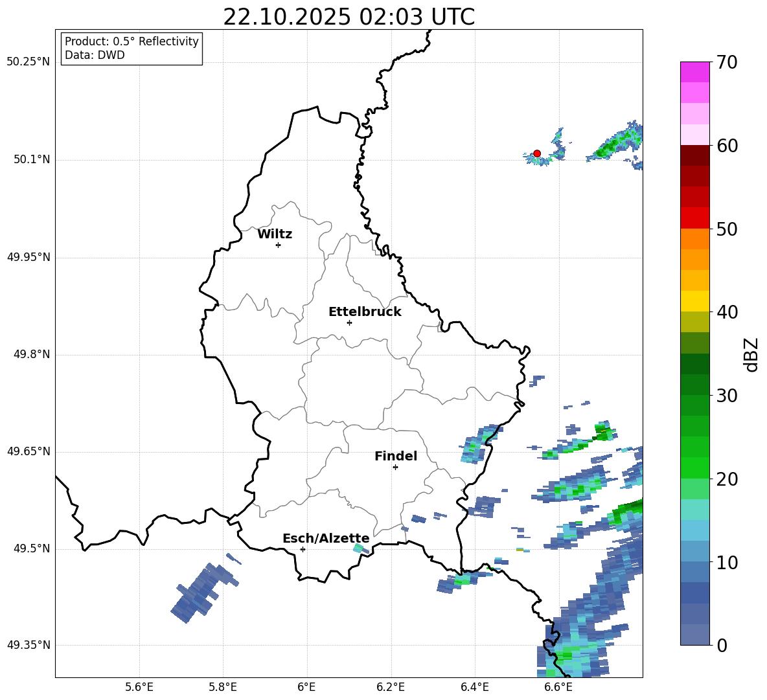Click the 70 value on the colorbar

[x=727, y=63]
